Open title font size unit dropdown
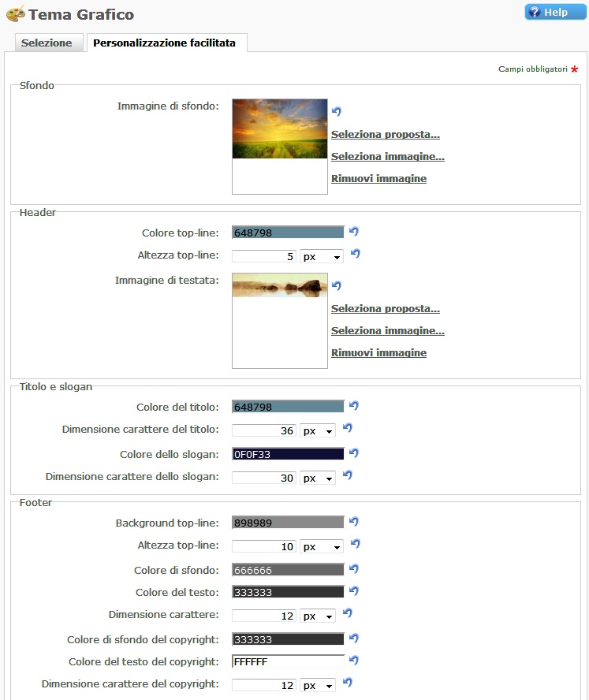 tap(318, 431)
